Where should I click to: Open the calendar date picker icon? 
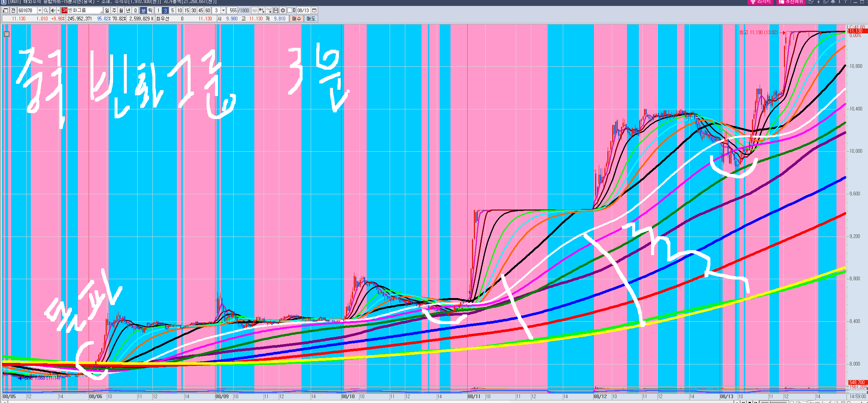tap(314, 10)
